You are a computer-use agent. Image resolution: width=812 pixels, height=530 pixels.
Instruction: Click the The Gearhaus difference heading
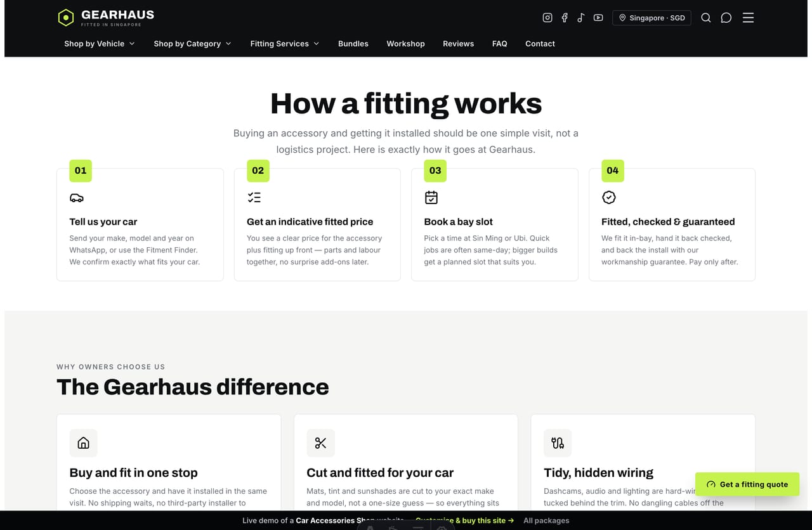tap(193, 387)
